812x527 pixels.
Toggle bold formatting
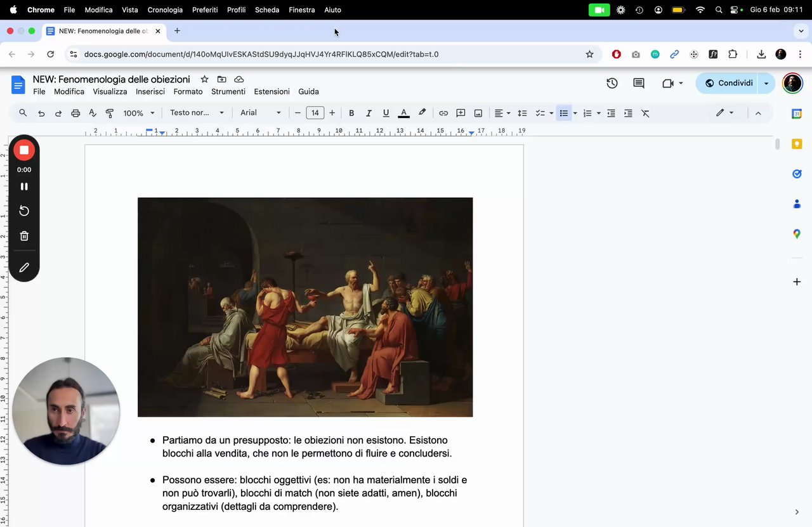[x=351, y=113]
